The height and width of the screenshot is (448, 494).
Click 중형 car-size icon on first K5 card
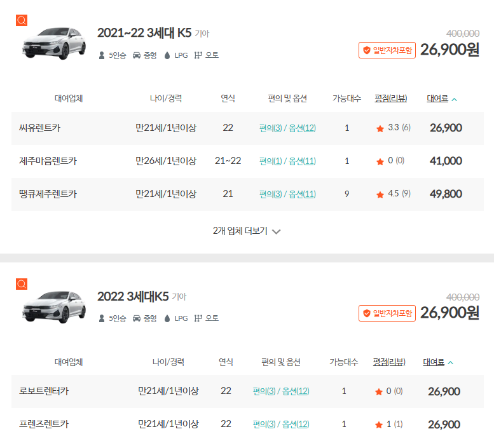[x=137, y=56]
